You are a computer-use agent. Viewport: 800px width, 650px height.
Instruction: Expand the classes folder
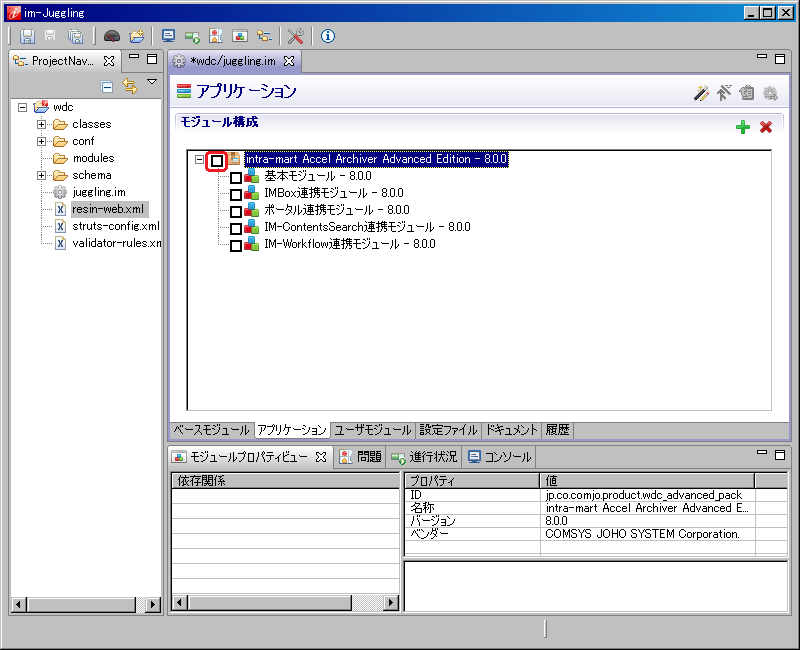pos(41,124)
